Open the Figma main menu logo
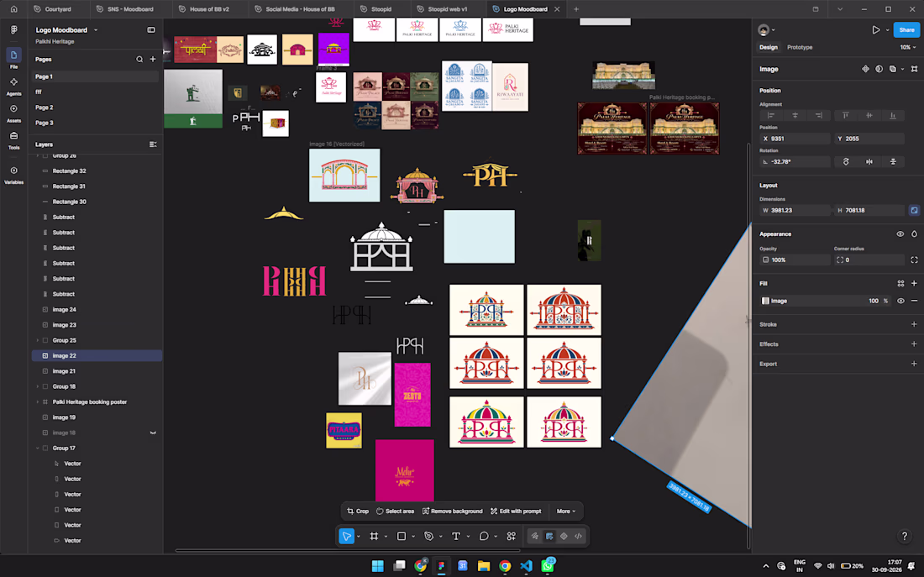This screenshot has height=577, width=924. pyautogui.click(x=13, y=30)
